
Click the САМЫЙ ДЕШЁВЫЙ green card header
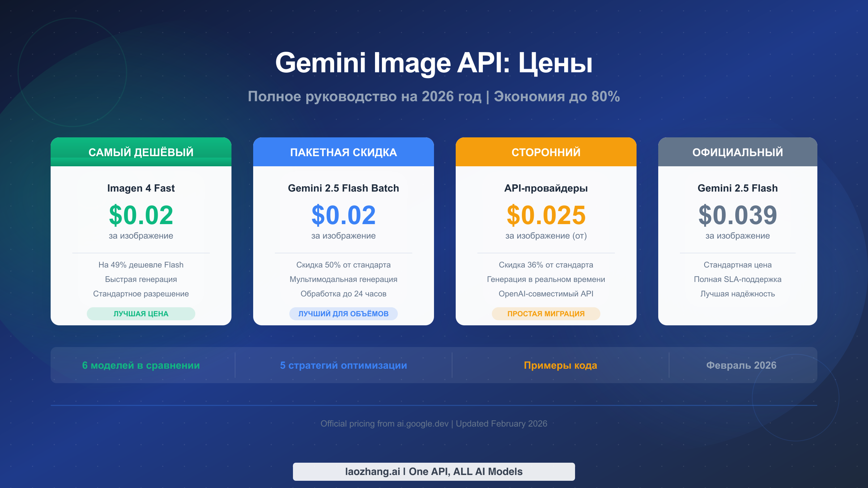tap(141, 152)
